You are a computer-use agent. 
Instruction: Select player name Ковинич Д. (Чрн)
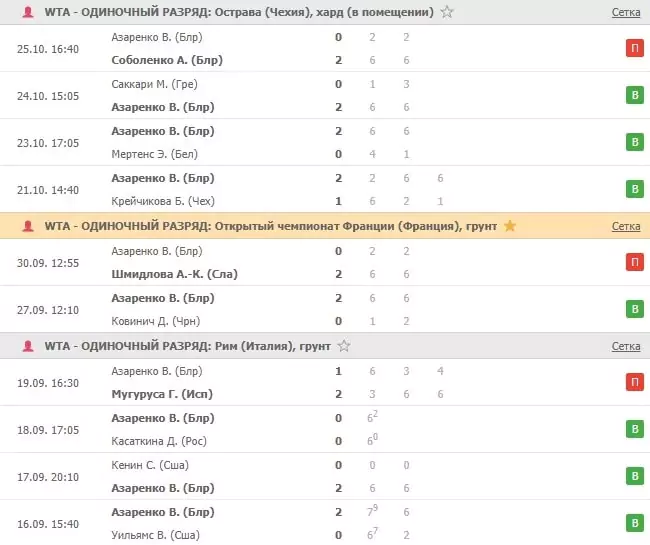tap(155, 321)
